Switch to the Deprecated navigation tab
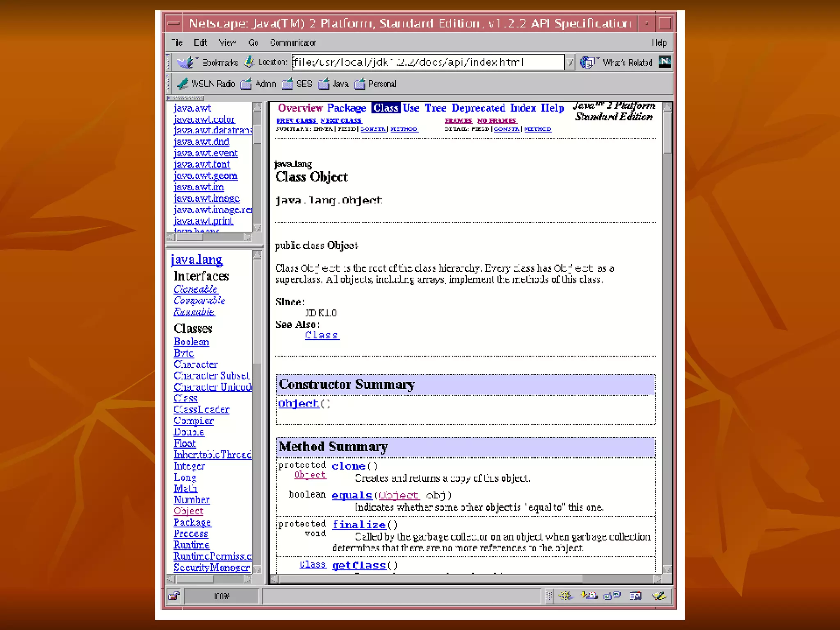 click(x=478, y=108)
